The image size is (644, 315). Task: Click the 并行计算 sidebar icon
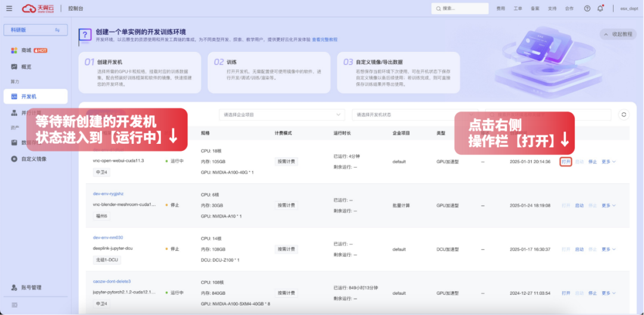(14, 113)
